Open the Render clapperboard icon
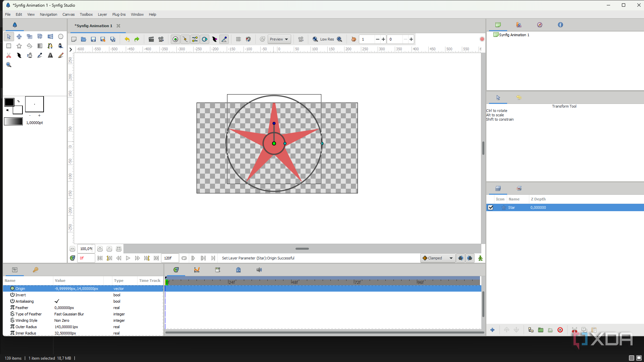 coord(151,39)
